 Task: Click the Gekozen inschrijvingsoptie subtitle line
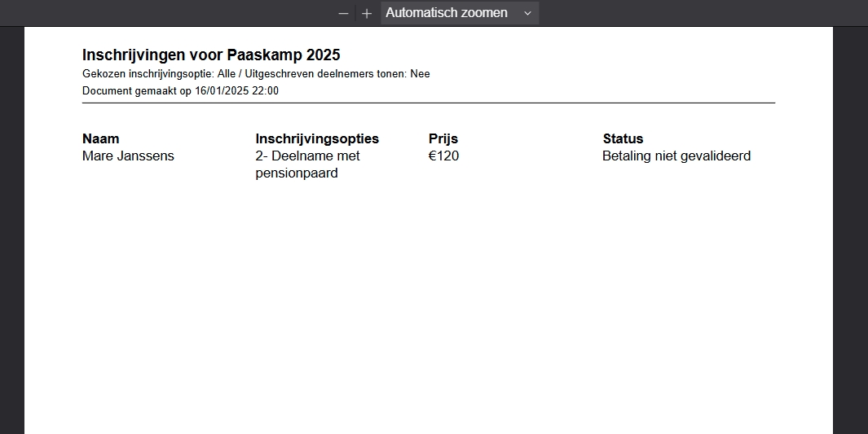click(256, 73)
